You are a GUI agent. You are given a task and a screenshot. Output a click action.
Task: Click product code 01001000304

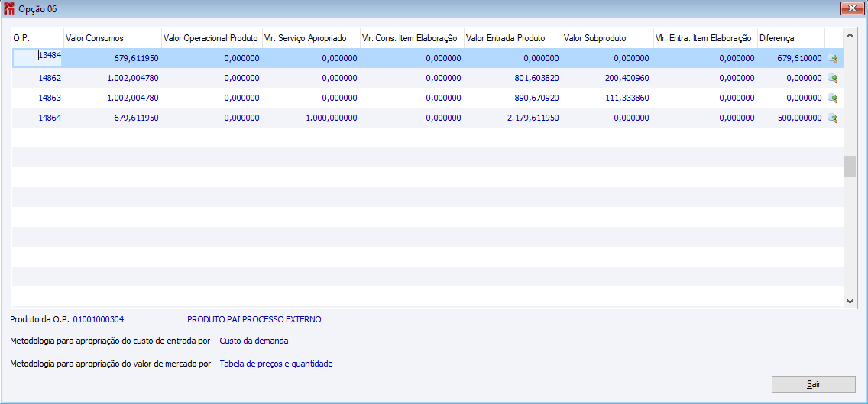[x=99, y=319]
